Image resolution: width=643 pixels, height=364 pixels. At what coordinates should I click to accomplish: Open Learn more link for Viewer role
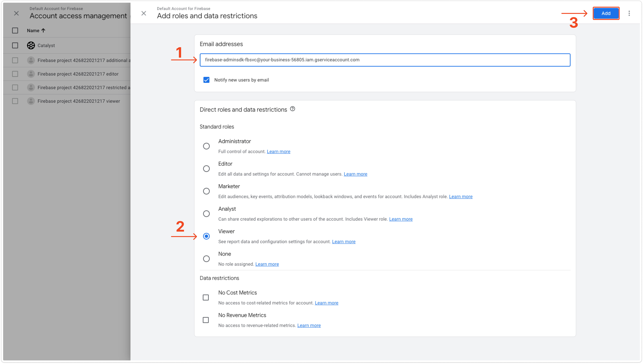(x=343, y=241)
